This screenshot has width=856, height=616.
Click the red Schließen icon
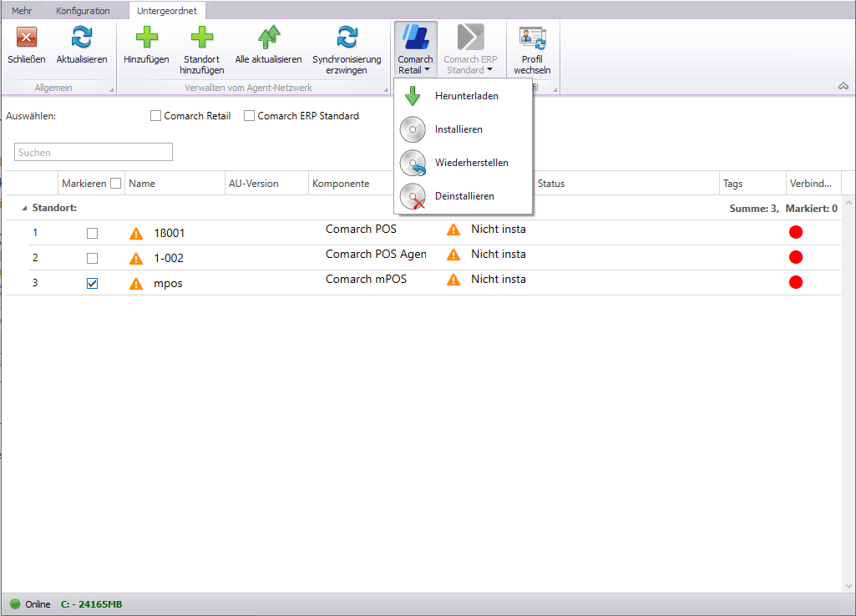(x=26, y=38)
